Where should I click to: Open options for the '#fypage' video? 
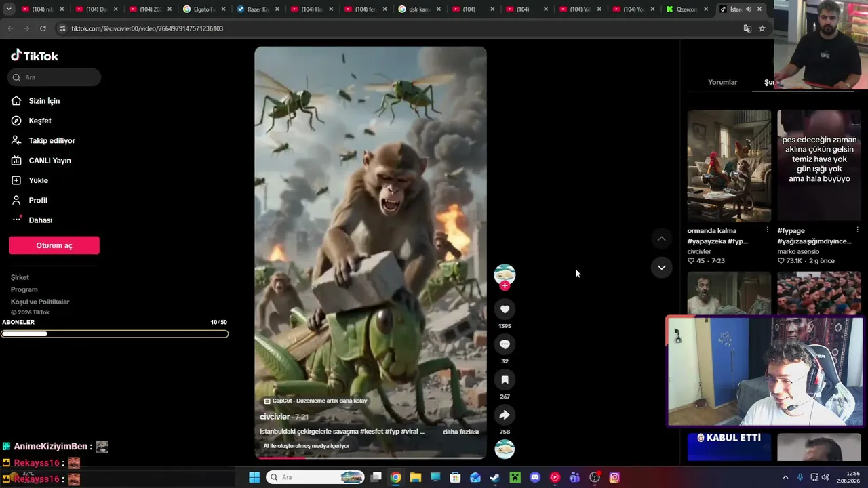coord(857,230)
